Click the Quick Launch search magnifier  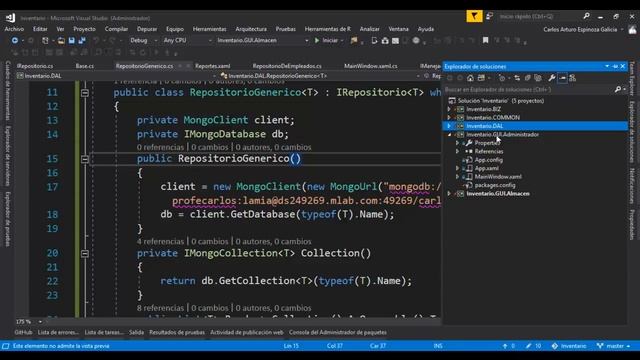click(587, 16)
